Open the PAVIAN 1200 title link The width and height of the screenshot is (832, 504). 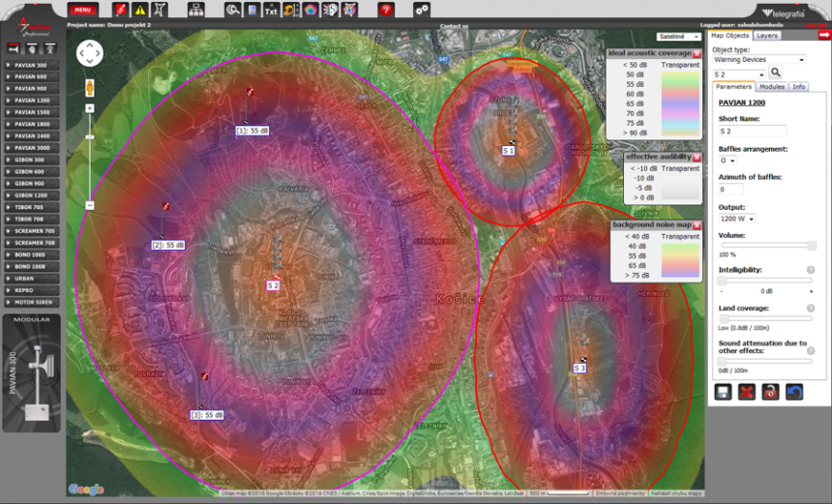tap(742, 103)
